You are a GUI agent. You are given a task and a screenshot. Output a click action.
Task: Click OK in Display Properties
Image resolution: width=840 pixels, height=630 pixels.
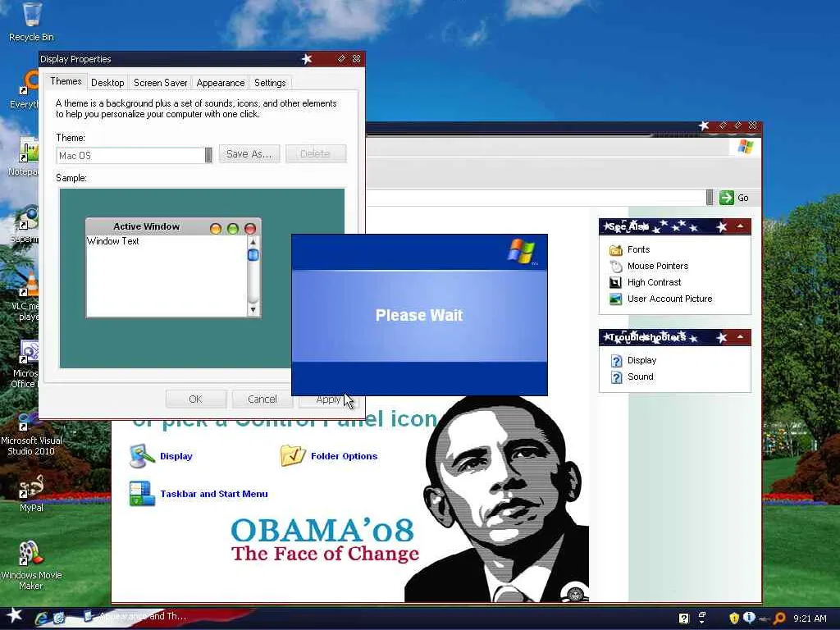[x=195, y=399]
